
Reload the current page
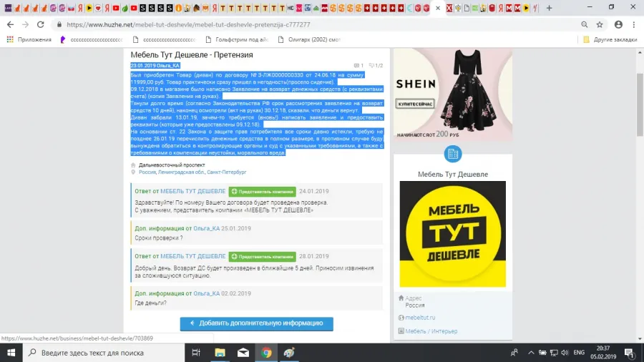click(x=40, y=24)
